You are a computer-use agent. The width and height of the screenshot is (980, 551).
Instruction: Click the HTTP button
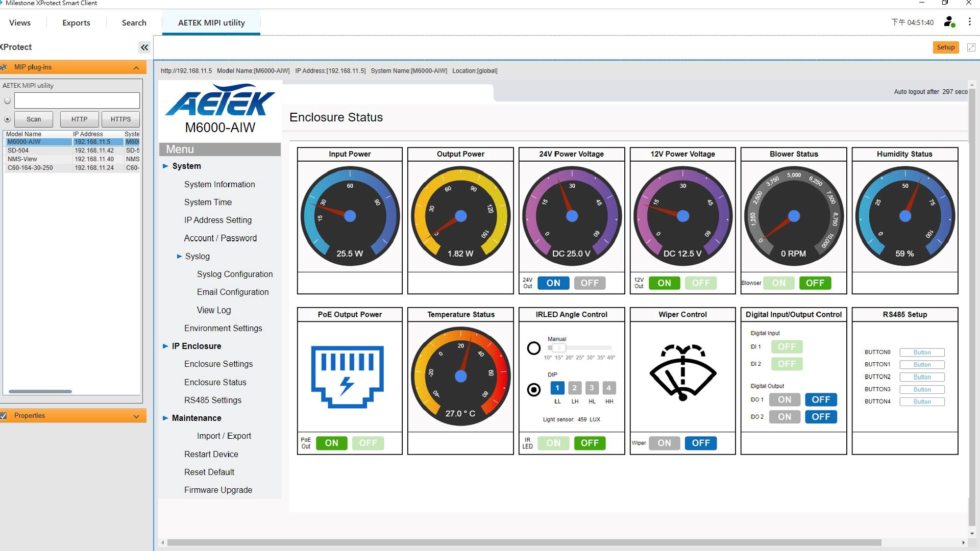tap(79, 119)
